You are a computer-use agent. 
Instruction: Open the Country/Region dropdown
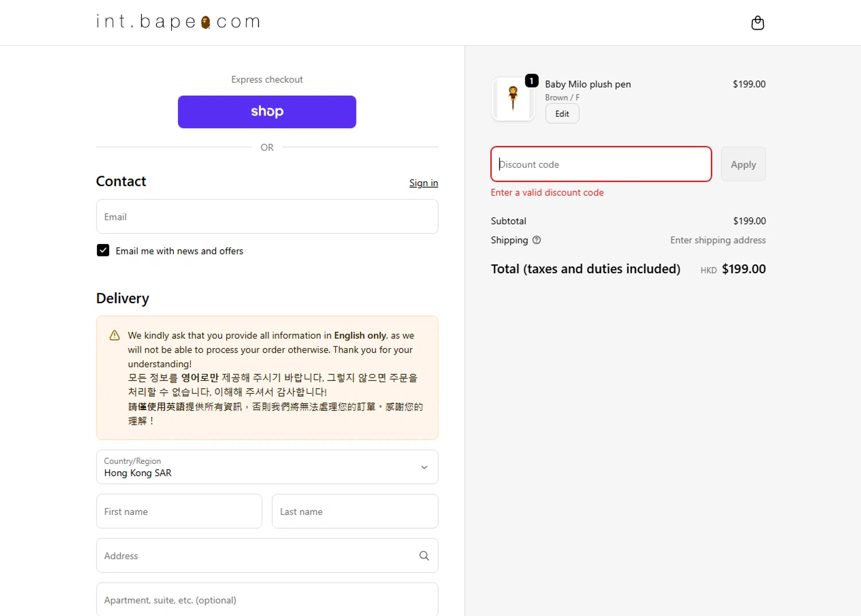tap(267, 467)
